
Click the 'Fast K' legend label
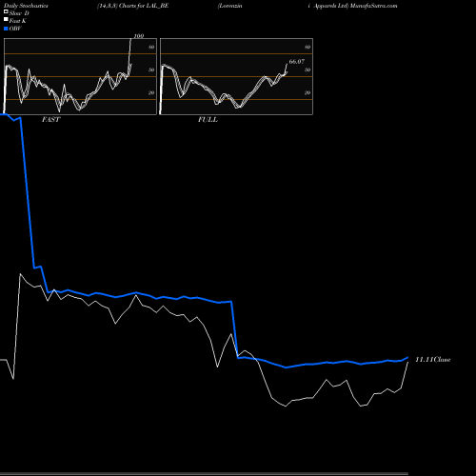18,21
